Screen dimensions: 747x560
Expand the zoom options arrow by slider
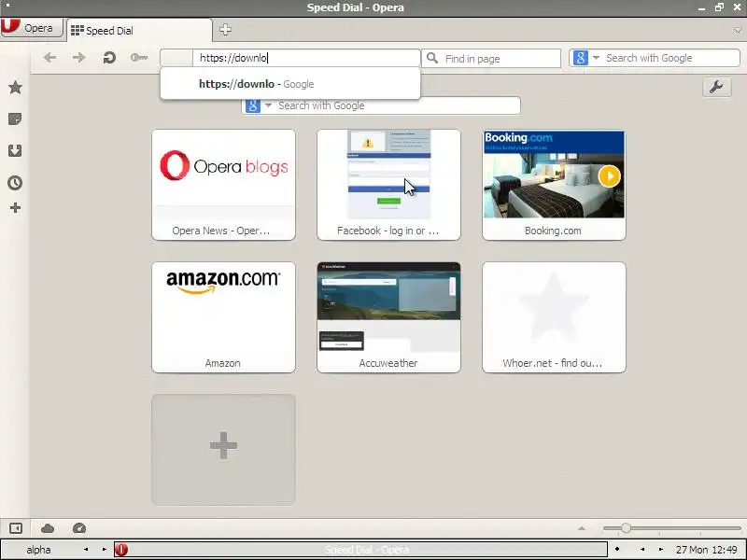click(582, 528)
